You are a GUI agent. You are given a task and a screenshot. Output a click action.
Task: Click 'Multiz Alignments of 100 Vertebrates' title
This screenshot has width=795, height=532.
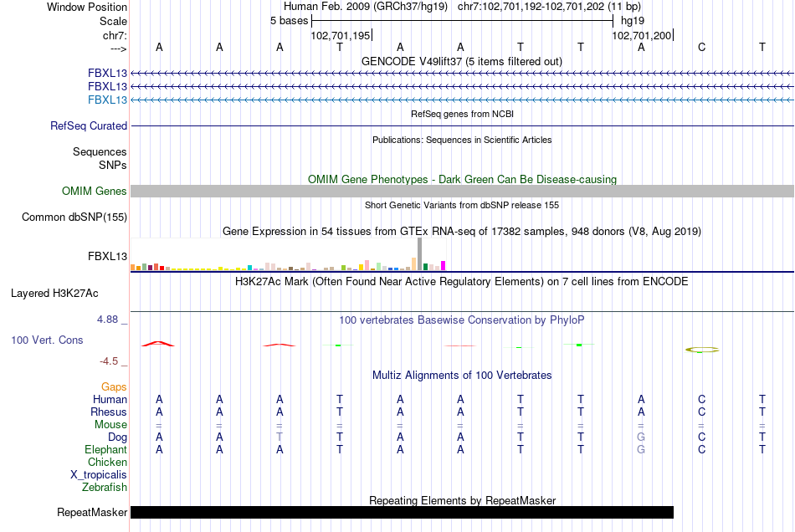[x=462, y=376]
